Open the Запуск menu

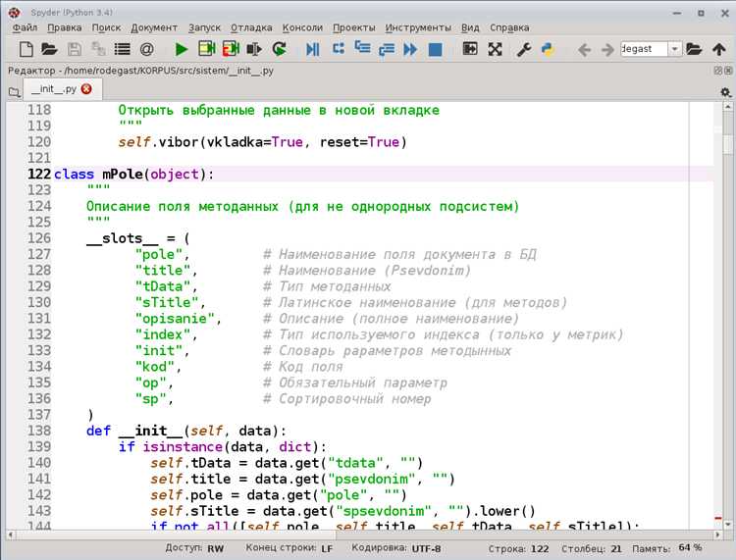[204, 27]
